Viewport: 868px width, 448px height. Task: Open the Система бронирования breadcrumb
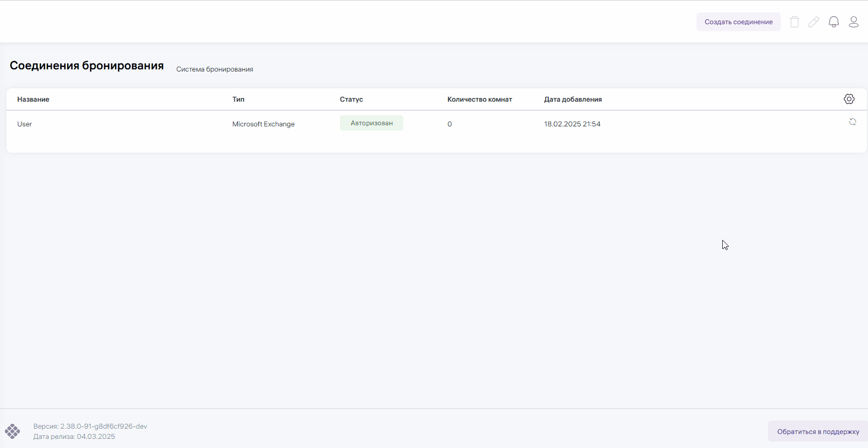pyautogui.click(x=215, y=69)
